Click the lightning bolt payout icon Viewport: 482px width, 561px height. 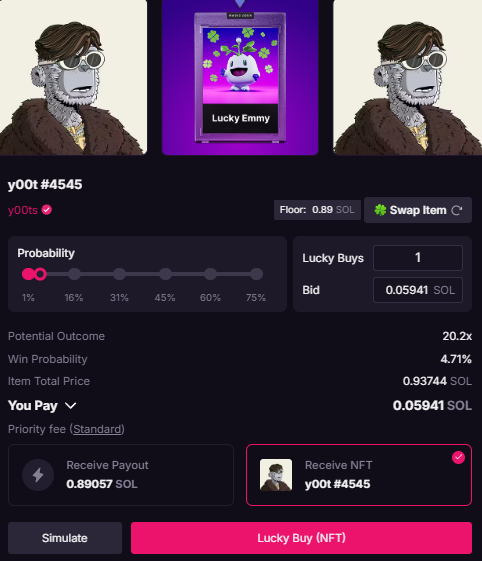click(x=38, y=475)
